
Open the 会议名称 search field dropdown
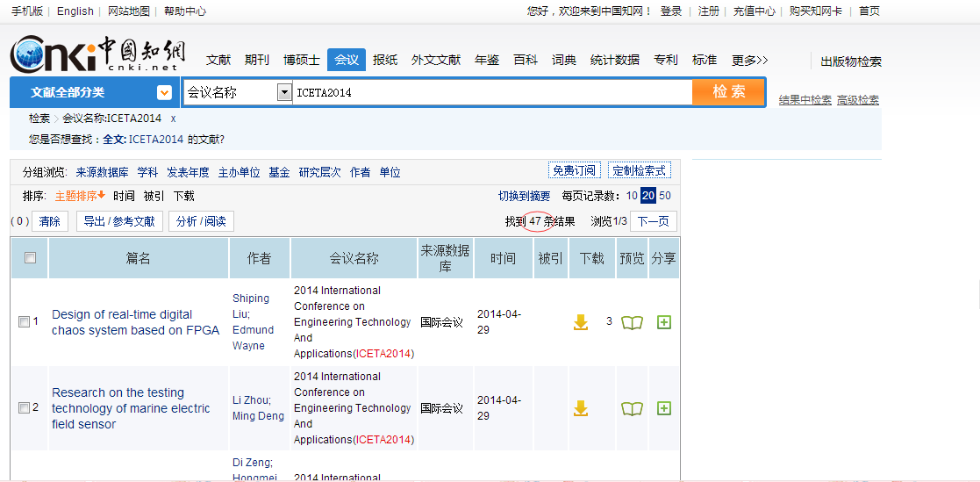[x=284, y=92]
